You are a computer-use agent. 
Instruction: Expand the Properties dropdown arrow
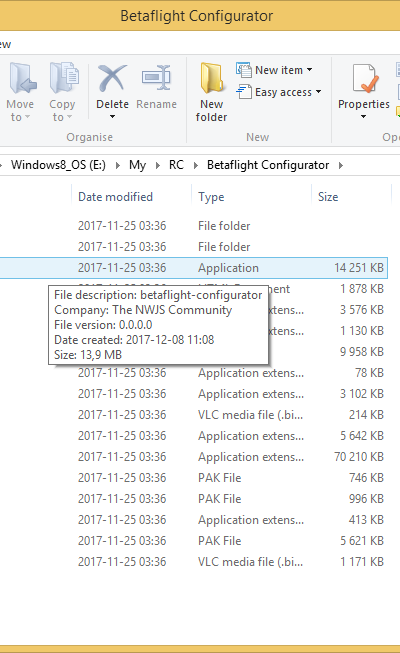[364, 117]
